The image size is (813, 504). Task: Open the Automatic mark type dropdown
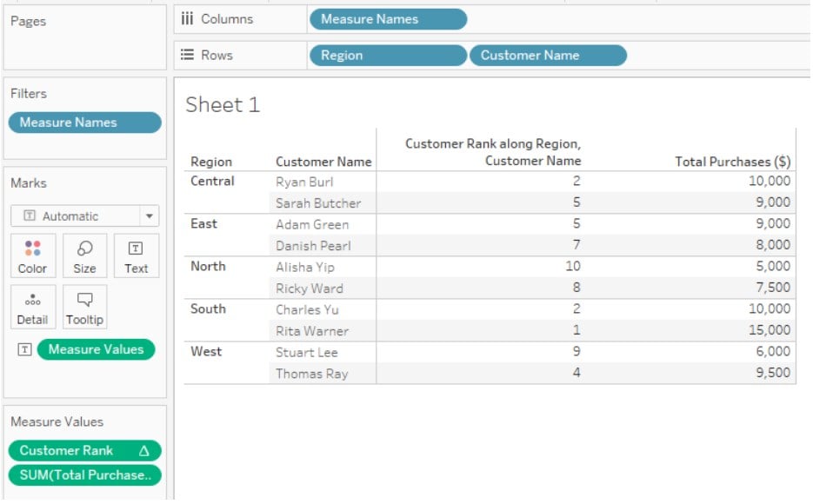click(x=84, y=216)
